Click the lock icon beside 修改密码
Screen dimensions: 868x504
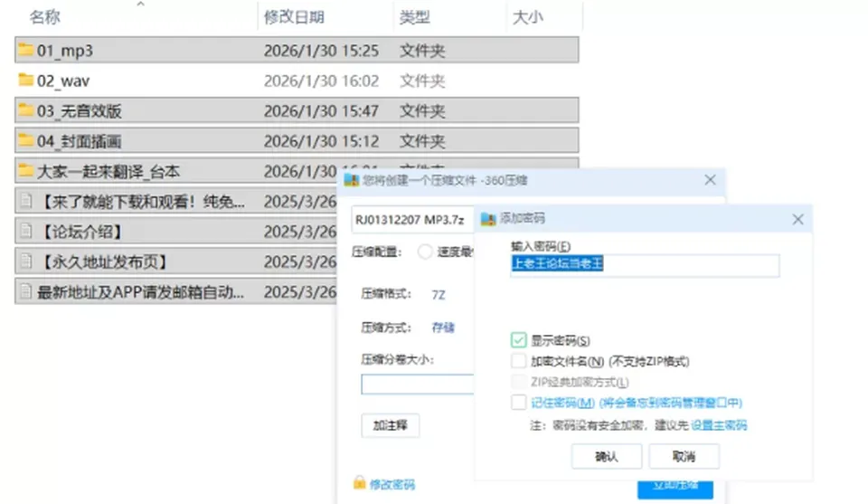359,483
